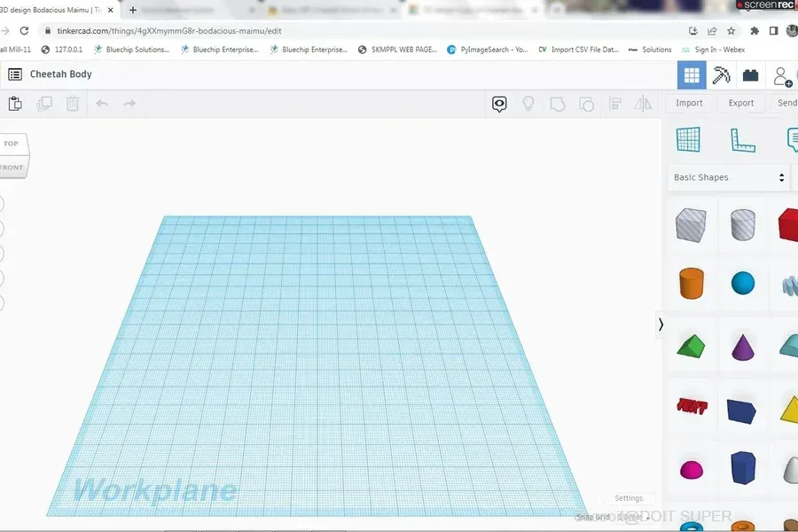
Task: Pick the striped Box hole shape
Action: [x=691, y=224]
